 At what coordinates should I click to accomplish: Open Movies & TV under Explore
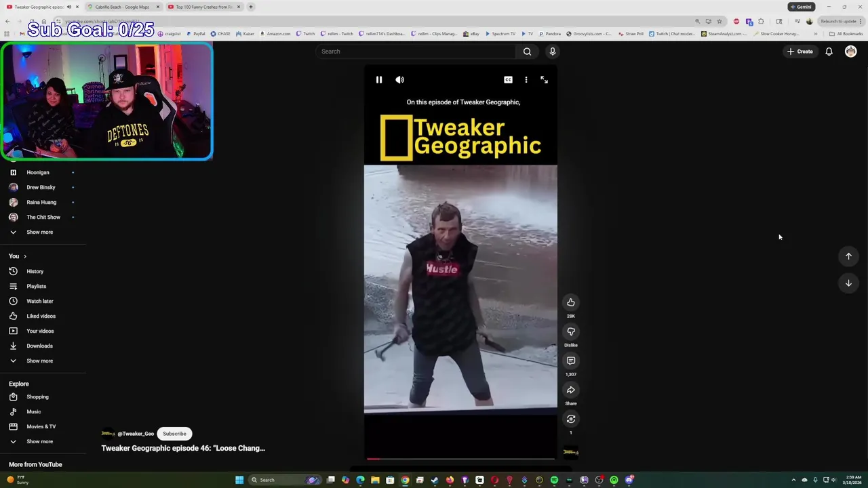42,426
